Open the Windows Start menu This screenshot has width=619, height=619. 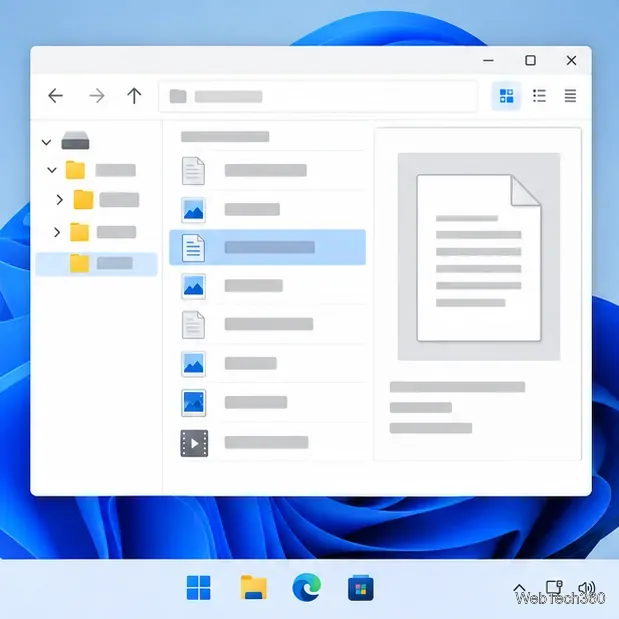click(x=198, y=587)
